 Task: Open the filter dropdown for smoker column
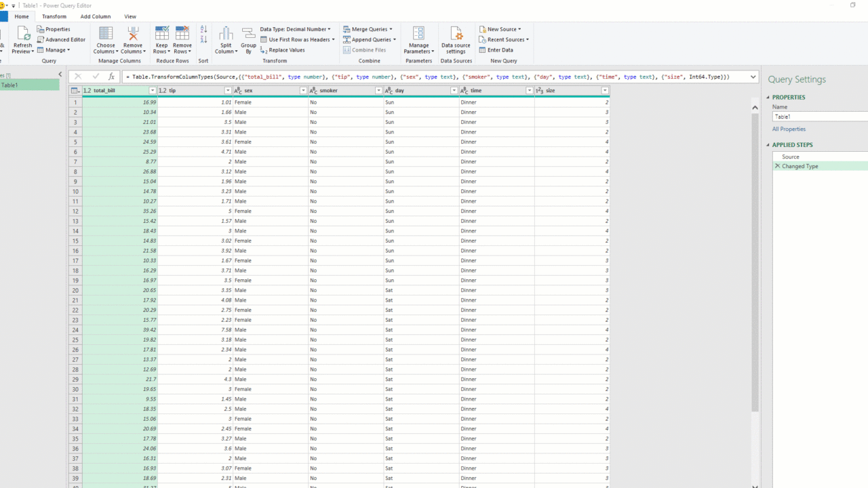(x=378, y=91)
